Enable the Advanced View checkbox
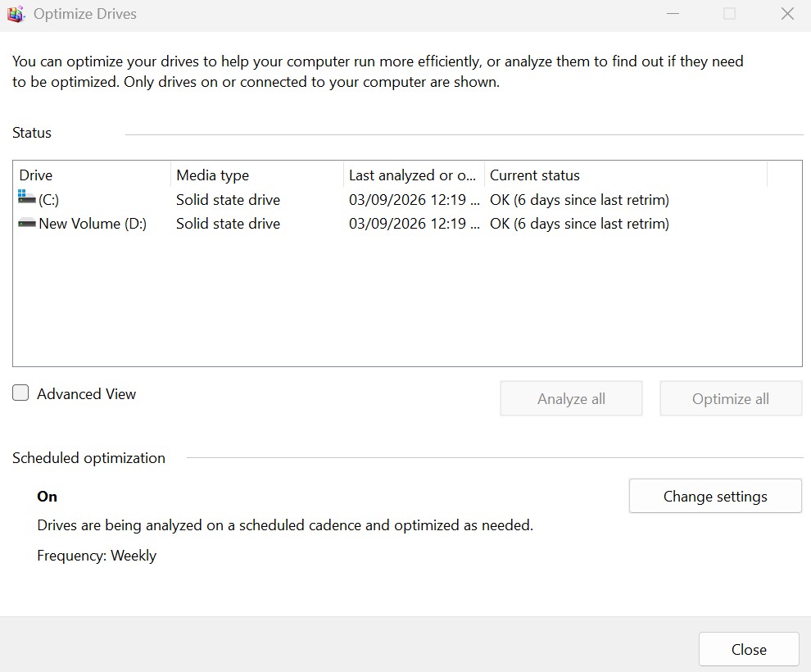The height and width of the screenshot is (672, 811). click(x=20, y=393)
